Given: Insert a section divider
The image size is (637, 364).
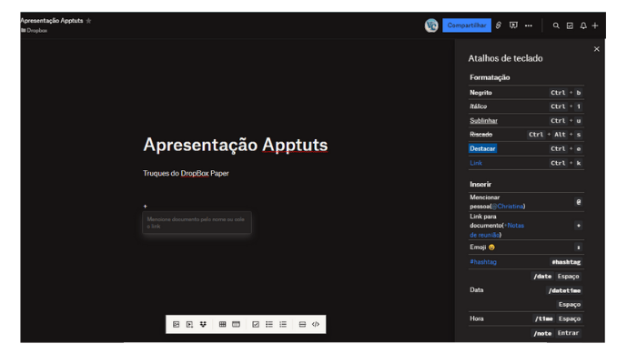Looking at the screenshot, I should (x=302, y=324).
